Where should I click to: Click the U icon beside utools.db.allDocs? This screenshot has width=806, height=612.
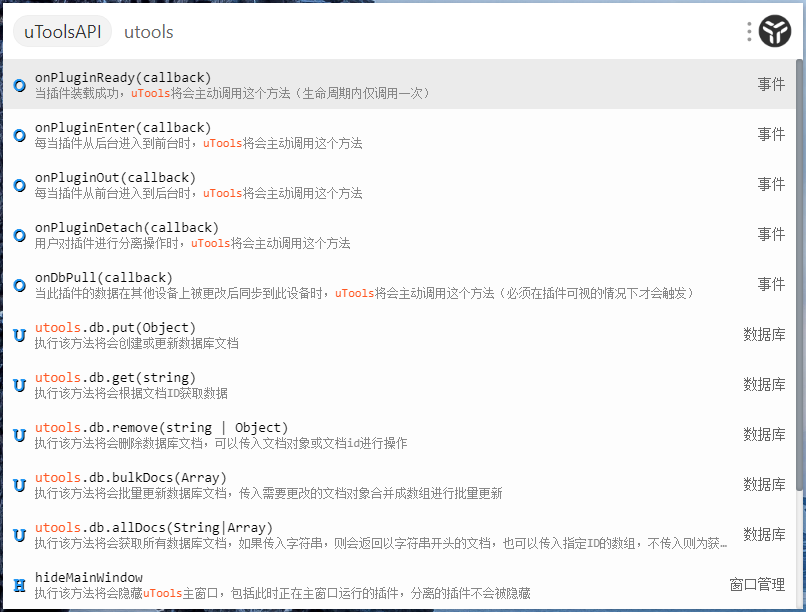pos(20,535)
